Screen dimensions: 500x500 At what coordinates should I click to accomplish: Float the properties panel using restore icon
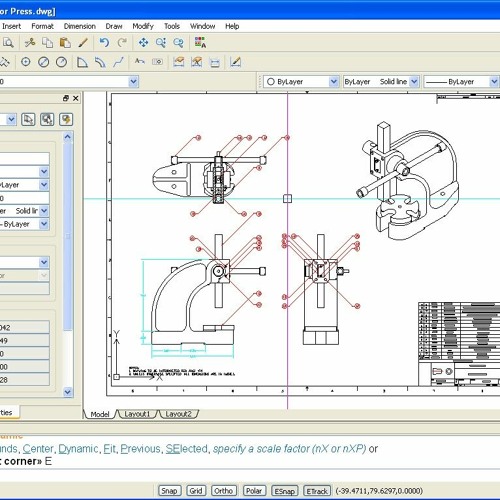(66, 98)
